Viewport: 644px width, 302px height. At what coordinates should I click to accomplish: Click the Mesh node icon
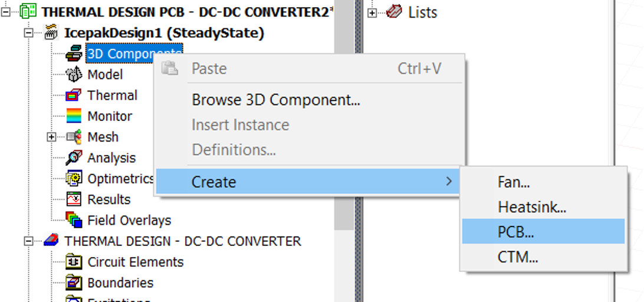tap(74, 137)
